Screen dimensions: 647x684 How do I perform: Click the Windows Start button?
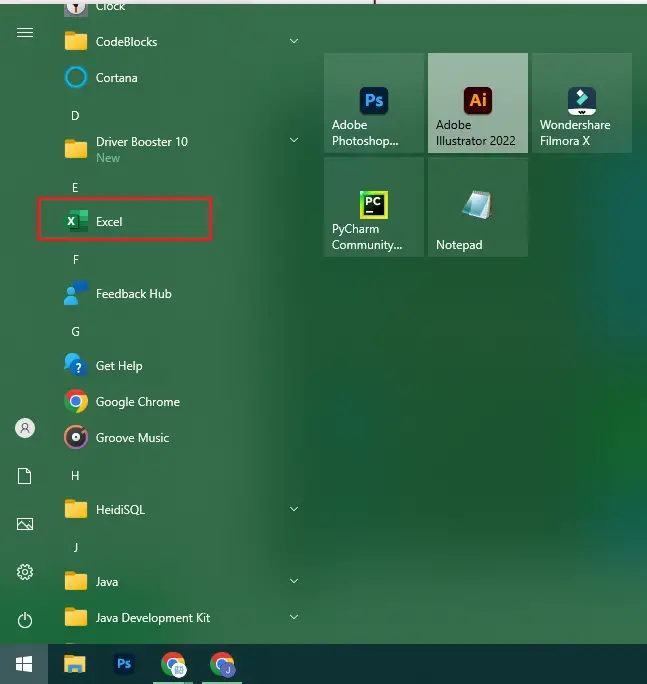[24, 664]
